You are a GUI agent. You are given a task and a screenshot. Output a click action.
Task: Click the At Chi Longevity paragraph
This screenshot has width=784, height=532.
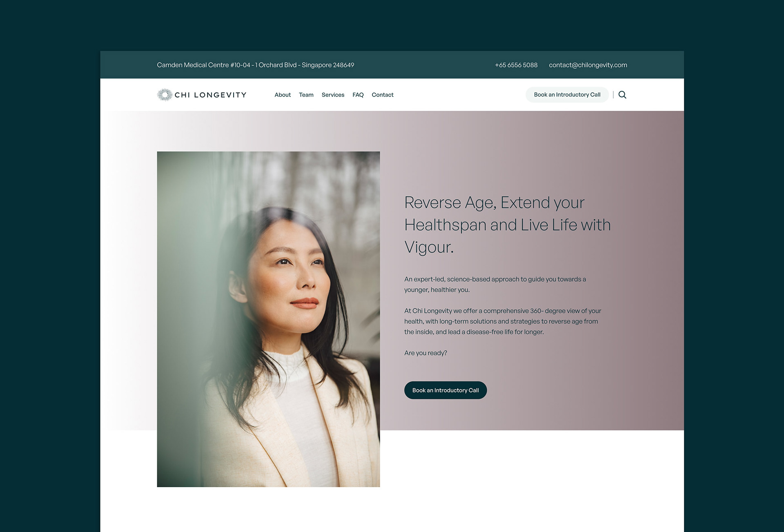pyautogui.click(x=503, y=321)
